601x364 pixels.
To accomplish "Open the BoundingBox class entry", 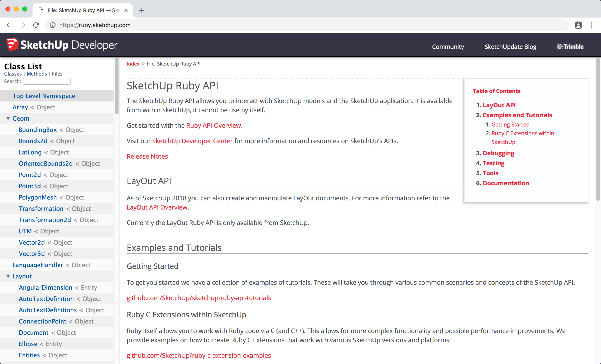I will click(38, 130).
